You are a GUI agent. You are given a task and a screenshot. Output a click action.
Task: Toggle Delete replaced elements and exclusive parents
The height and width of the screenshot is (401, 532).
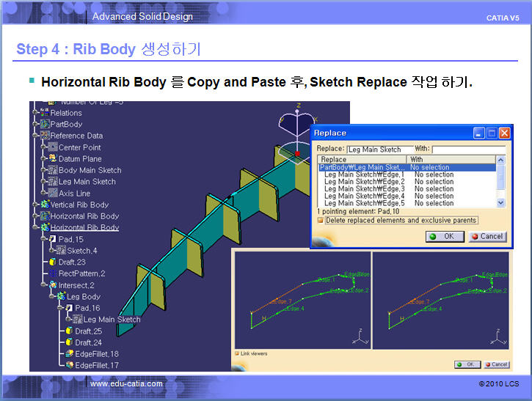tap(321, 220)
